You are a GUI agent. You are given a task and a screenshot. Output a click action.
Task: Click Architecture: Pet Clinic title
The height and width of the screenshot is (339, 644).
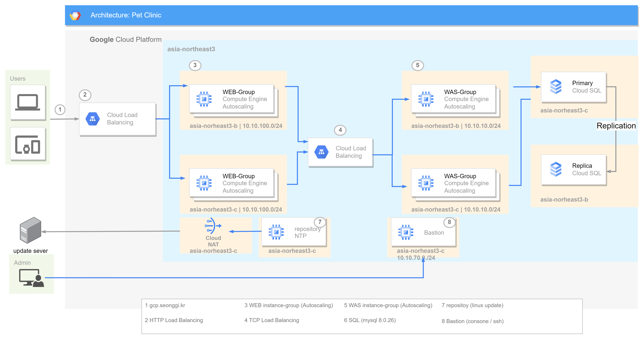pyautogui.click(x=126, y=15)
